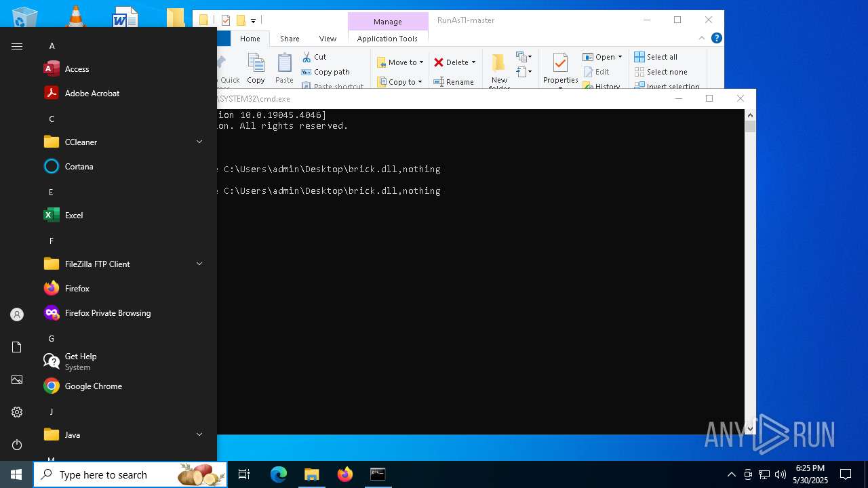Open the Move to dropdown
Screen dimensions: 868x488
[400, 62]
